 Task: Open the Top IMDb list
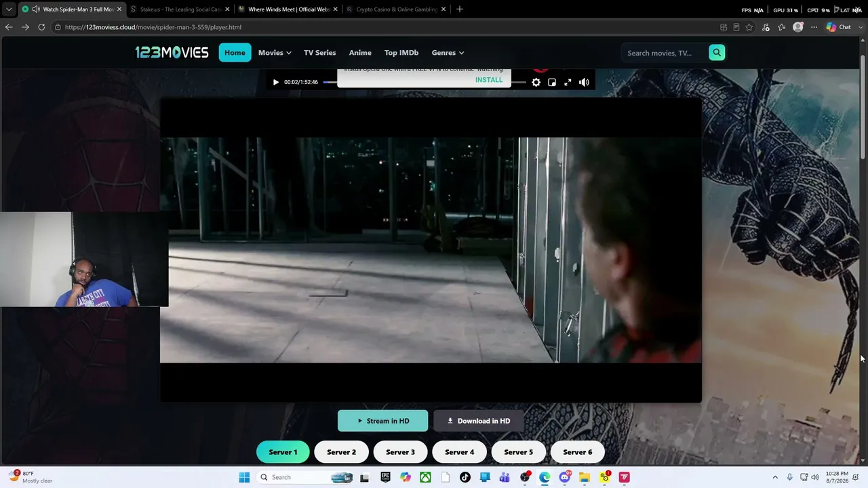[x=401, y=53]
